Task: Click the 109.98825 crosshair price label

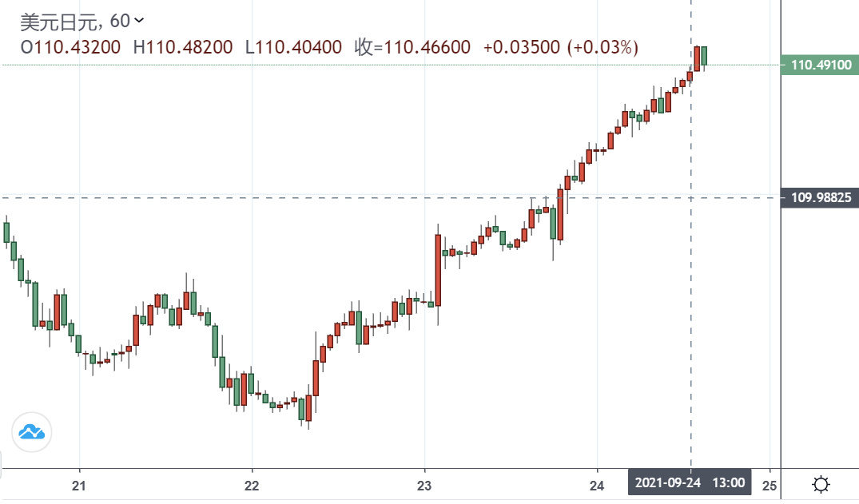Action: point(818,197)
